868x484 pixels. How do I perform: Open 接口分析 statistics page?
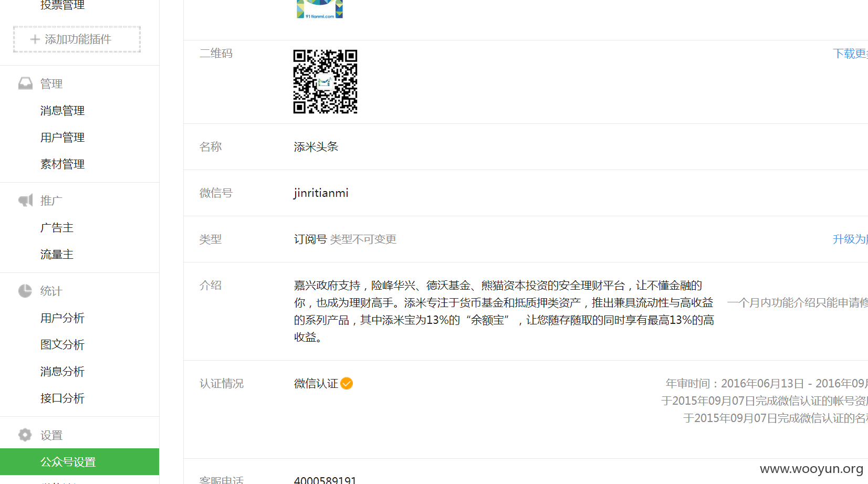62,398
